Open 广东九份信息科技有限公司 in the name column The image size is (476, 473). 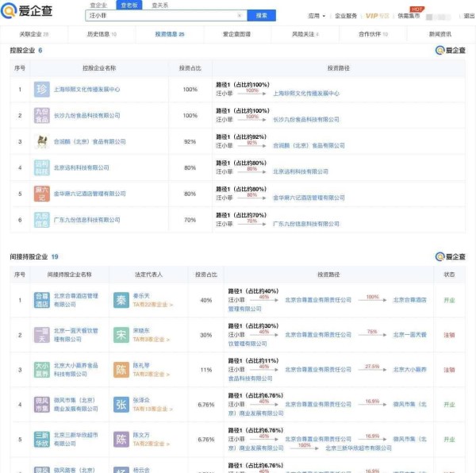(x=86, y=220)
